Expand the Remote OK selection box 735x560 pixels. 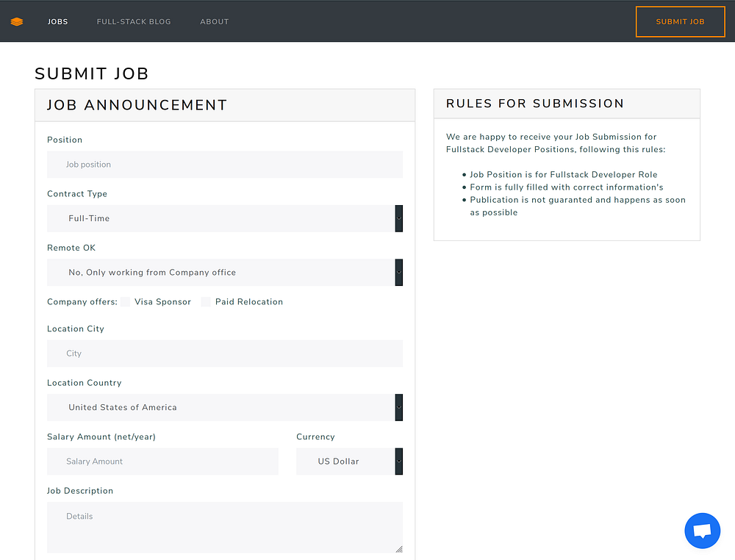(x=225, y=272)
